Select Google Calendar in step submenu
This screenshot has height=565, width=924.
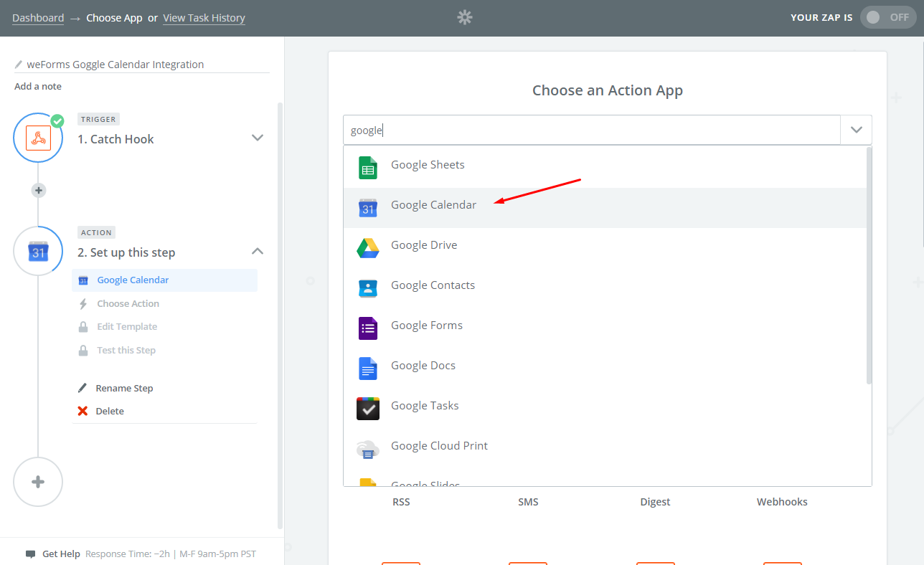[164, 280]
